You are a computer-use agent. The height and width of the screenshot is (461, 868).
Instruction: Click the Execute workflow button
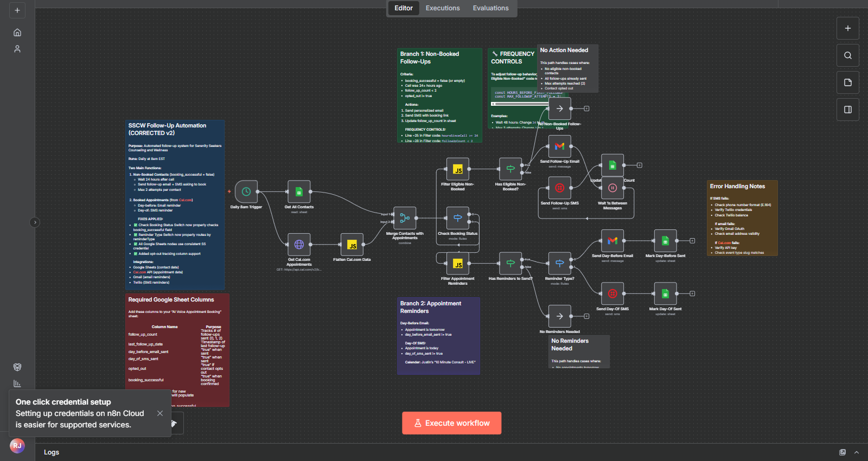click(x=451, y=423)
